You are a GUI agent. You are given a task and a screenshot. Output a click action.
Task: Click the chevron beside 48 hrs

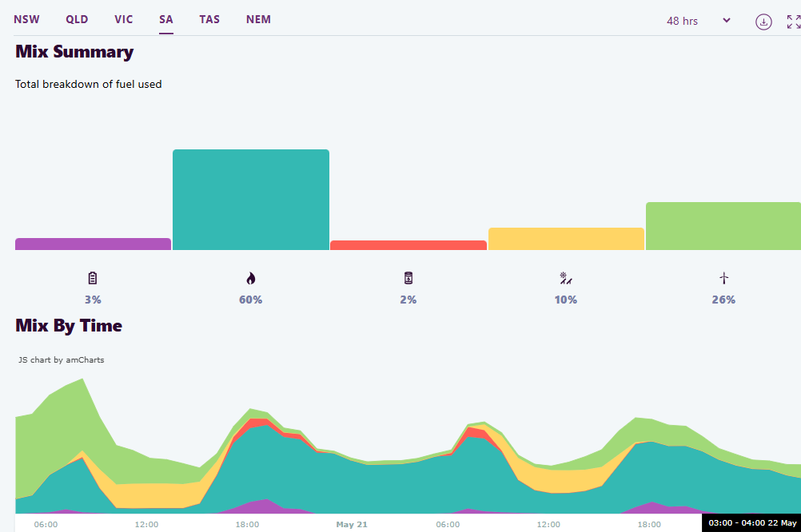pos(727,21)
